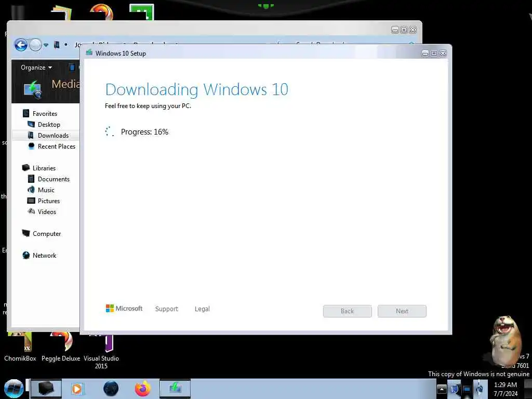This screenshot has width=532, height=399.
Task: Select Computer in Explorer sidebar
Action: coord(47,234)
